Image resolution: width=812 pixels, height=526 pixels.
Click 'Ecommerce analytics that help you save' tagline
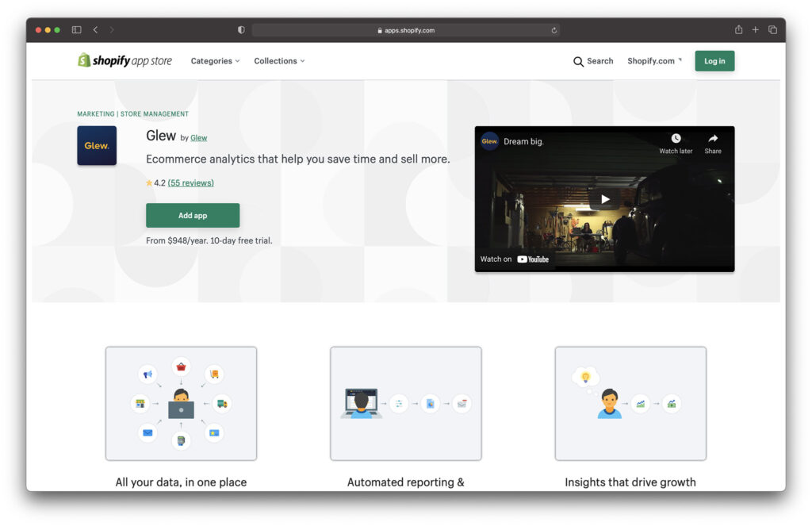click(x=298, y=159)
